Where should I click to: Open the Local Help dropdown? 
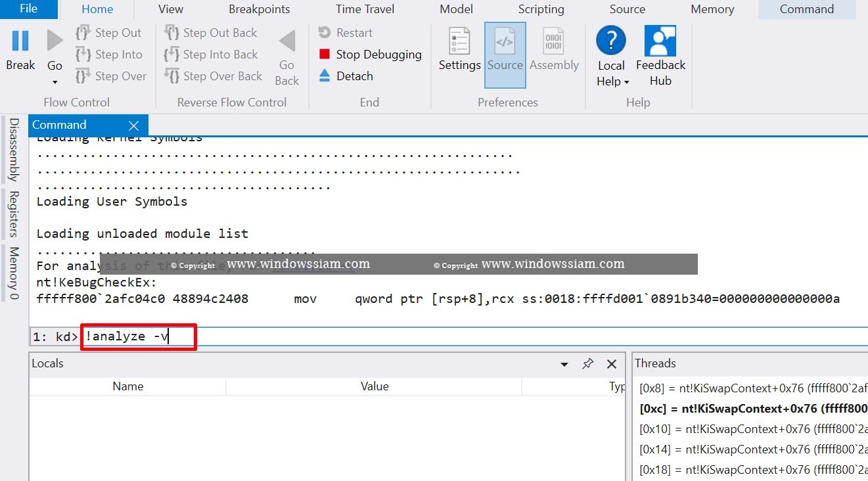(611, 58)
